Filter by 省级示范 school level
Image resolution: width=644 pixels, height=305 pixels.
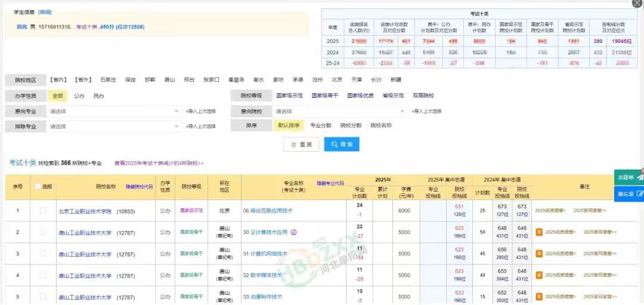click(393, 95)
